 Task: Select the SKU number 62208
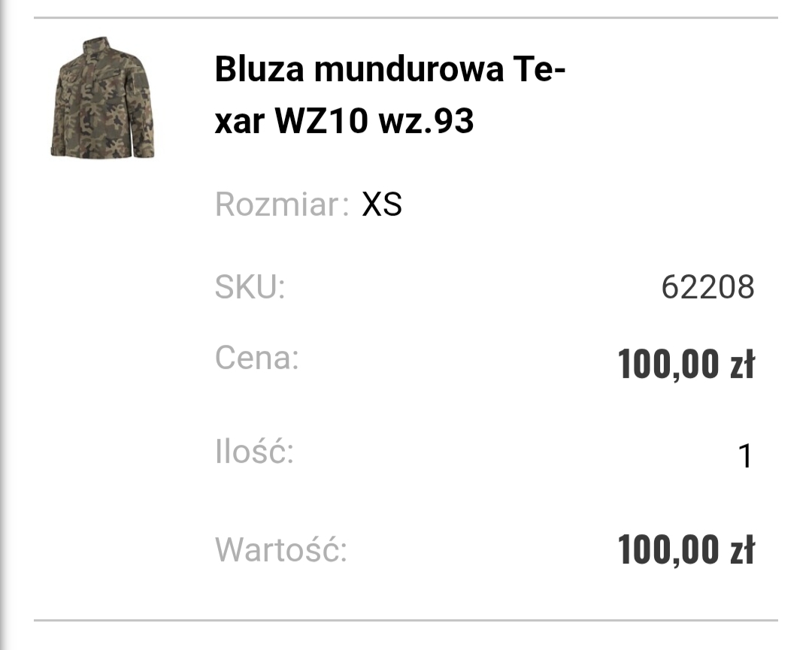708,287
